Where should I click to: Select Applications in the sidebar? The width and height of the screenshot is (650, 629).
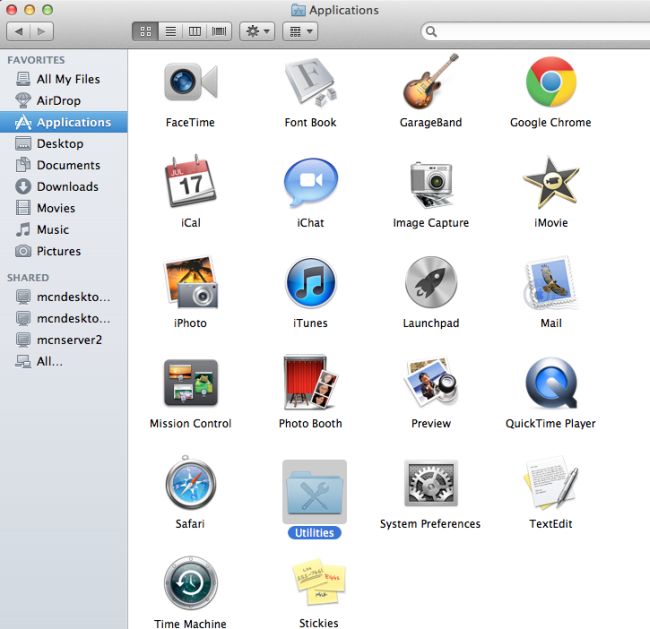coord(64,122)
